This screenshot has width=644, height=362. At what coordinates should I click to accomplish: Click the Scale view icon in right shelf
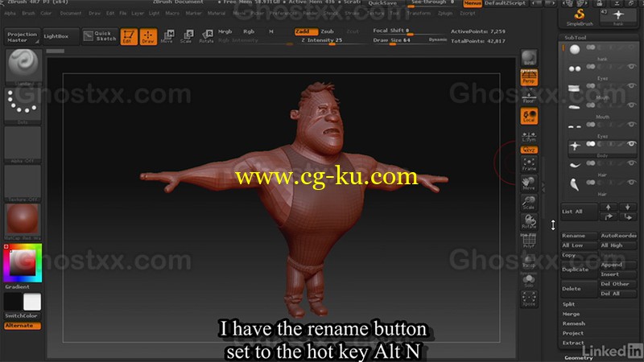[529, 203]
